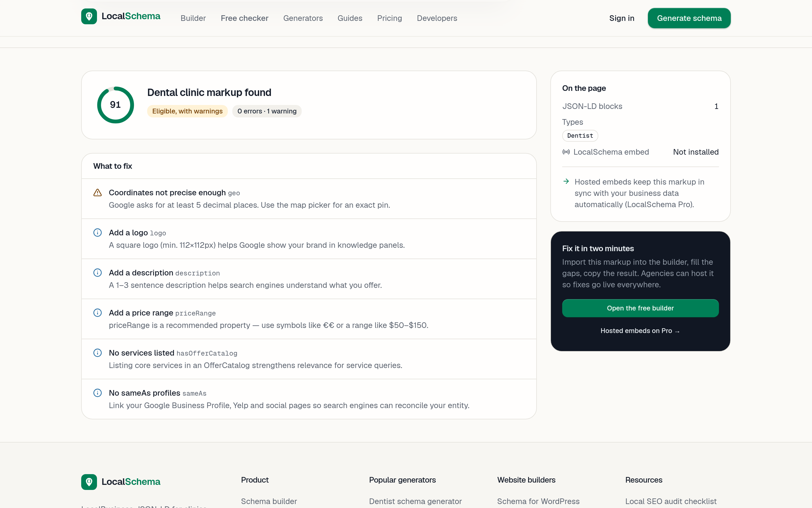This screenshot has height=508, width=812.
Task: Click the footer LocalSchema pin logo
Action: click(89, 482)
